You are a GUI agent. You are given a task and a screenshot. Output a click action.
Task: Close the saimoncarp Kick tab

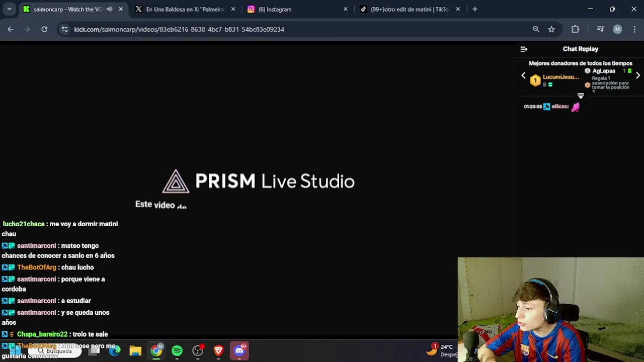(x=121, y=9)
